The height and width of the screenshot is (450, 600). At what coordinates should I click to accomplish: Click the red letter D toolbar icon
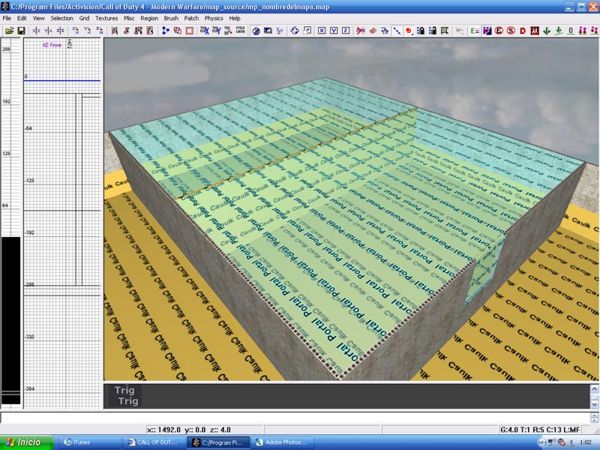tap(523, 31)
